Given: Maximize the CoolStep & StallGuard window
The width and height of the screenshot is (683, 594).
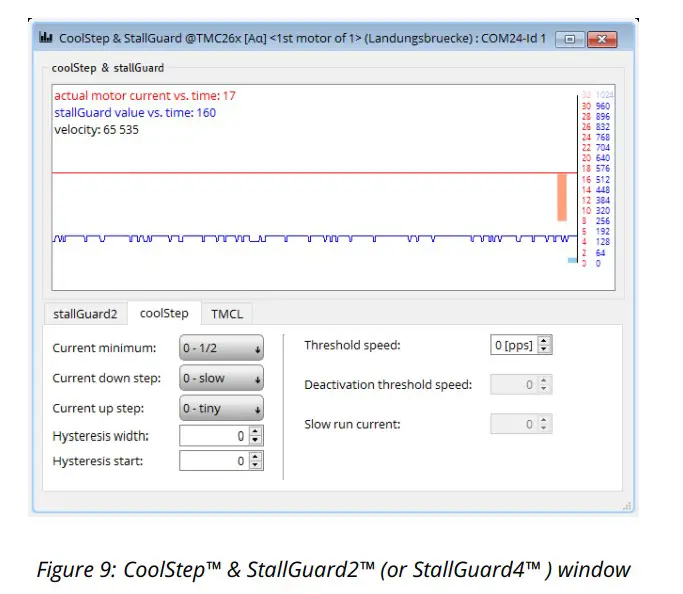Looking at the screenshot, I should (x=570, y=39).
